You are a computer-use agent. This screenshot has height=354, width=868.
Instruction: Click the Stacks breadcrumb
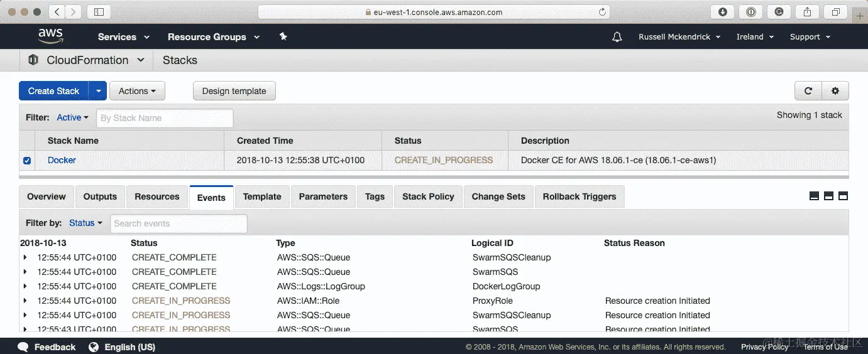(x=180, y=60)
